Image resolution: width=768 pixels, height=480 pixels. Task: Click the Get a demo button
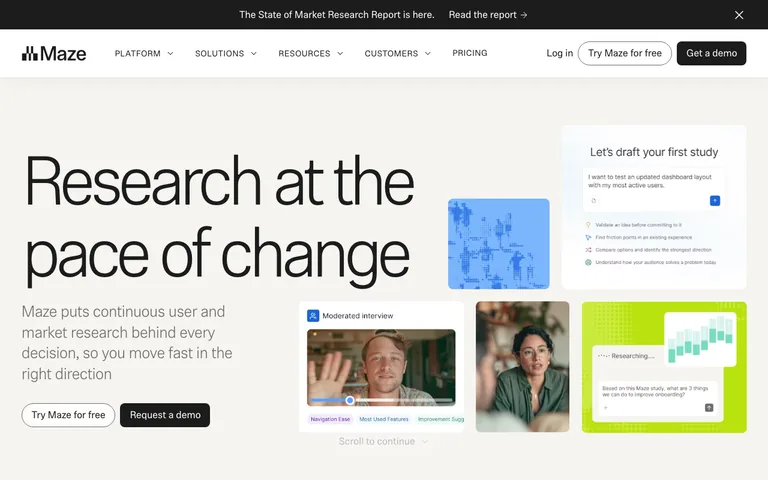coord(711,53)
